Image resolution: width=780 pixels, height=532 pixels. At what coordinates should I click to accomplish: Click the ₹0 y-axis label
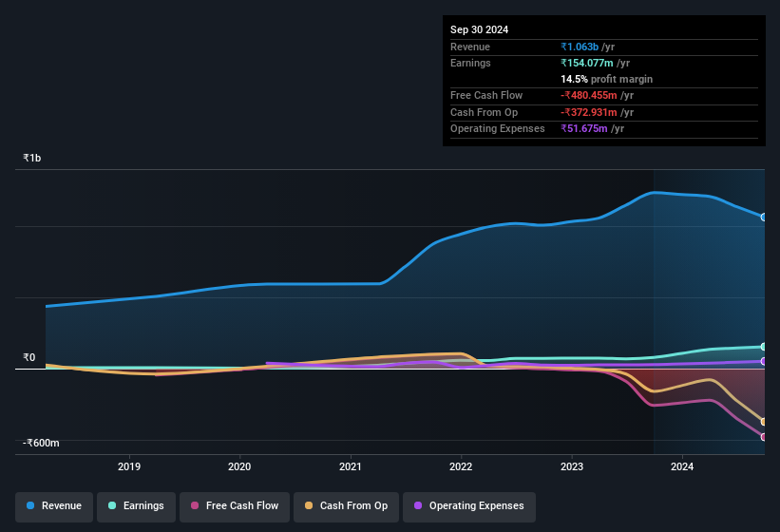tap(29, 357)
